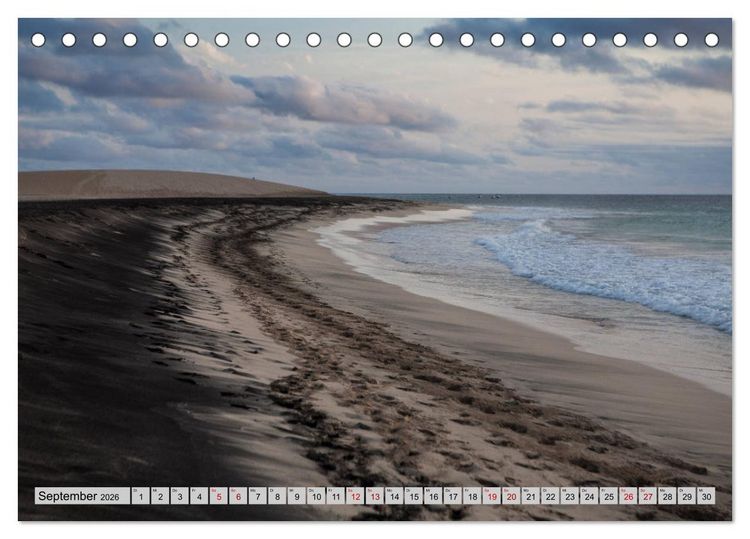
Task: Select red date 19 cell
Action: coord(492,495)
